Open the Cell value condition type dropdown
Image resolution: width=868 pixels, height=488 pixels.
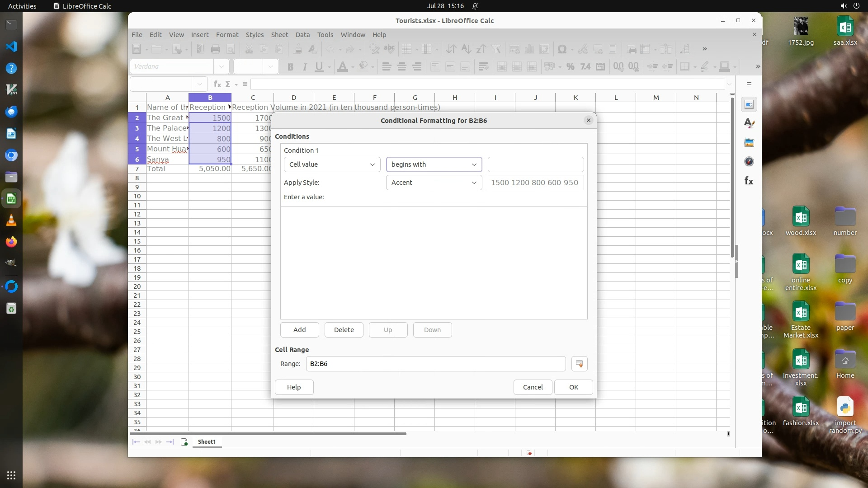coord(332,164)
